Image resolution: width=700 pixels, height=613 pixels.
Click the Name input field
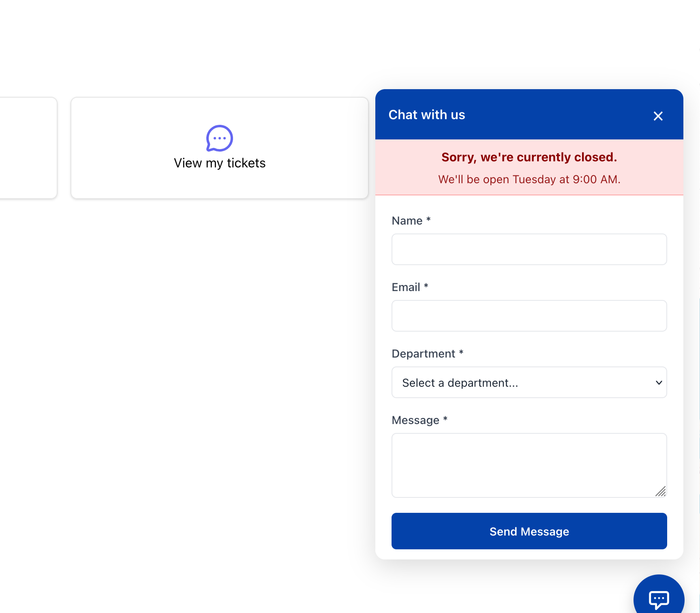click(529, 249)
